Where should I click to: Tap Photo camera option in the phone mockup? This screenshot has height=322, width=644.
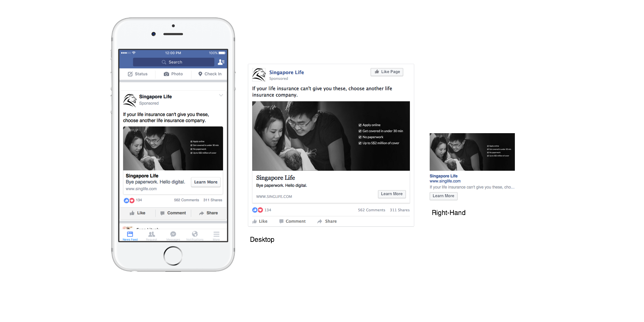click(173, 74)
